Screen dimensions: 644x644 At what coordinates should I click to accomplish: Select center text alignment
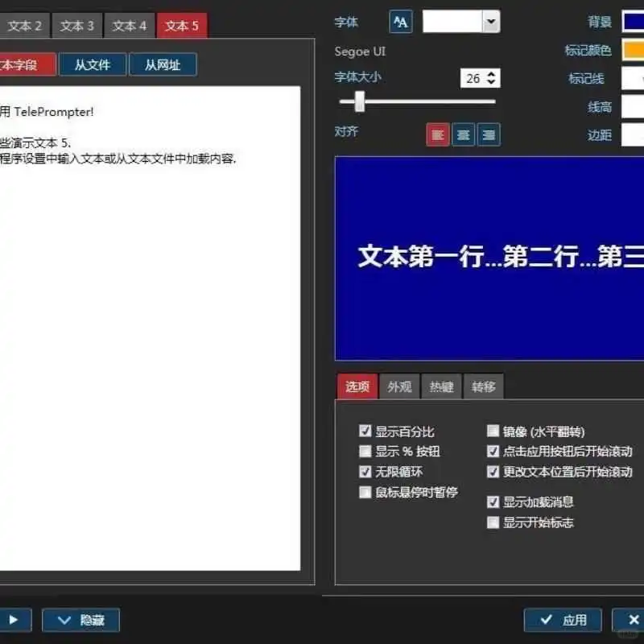(463, 134)
